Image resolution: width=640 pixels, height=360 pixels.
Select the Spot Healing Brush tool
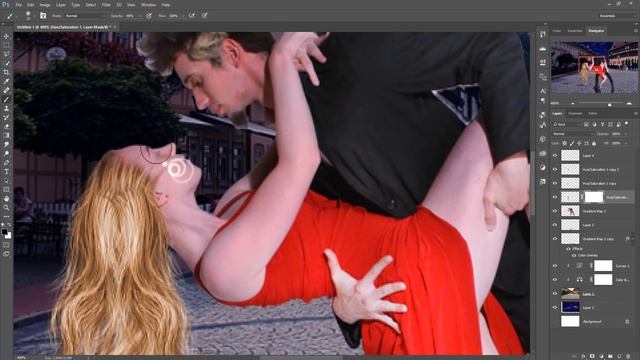(6, 90)
